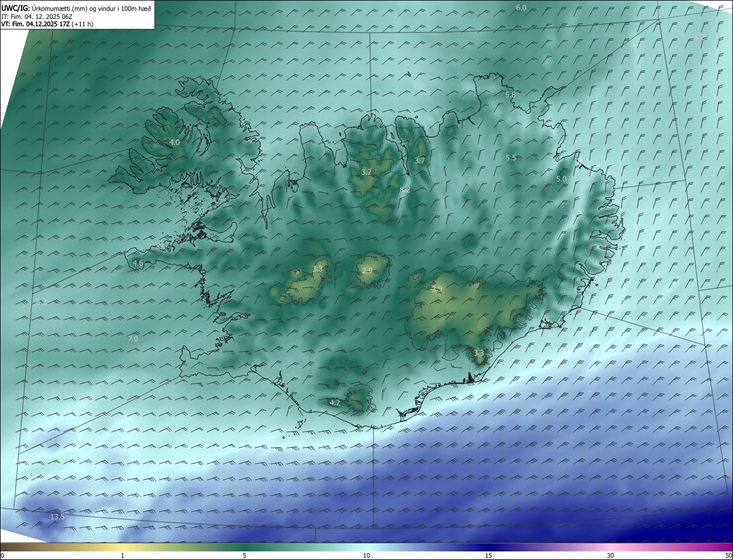Select the 'IT: Fim. 04. 12. 2025 06Z' line
The width and height of the screenshot is (733, 560).
point(37,17)
